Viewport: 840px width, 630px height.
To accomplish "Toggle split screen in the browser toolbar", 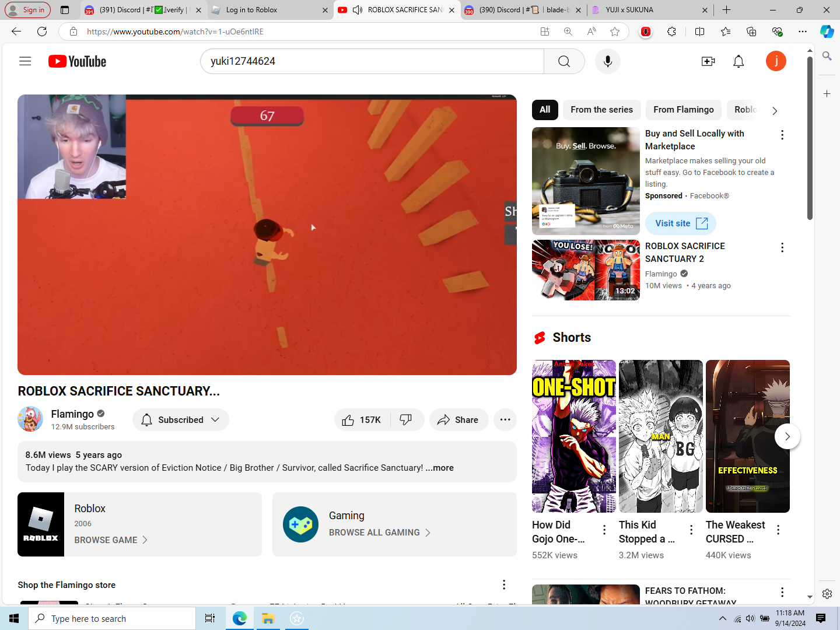I will click(x=700, y=32).
